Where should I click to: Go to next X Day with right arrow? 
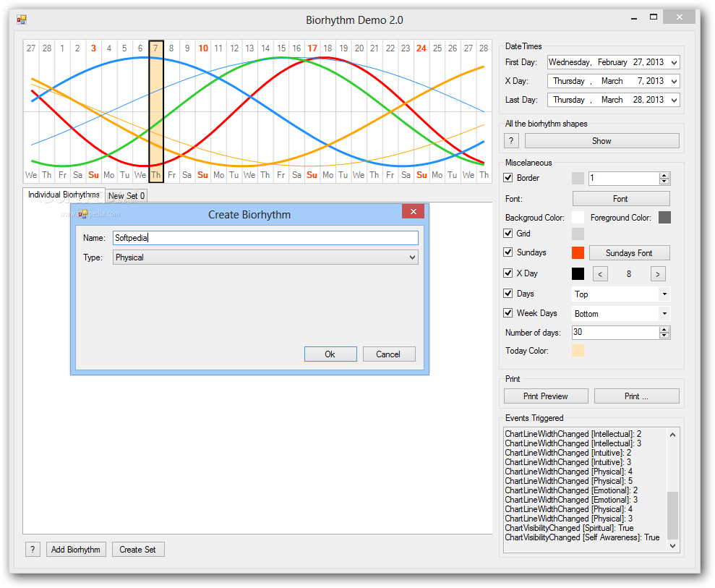[x=658, y=273]
